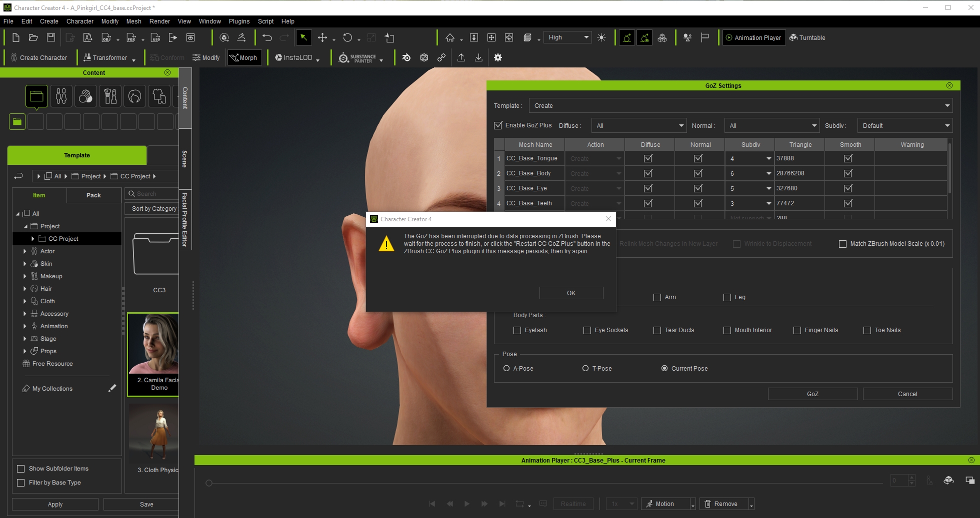Click the link icon in second toolbar
980x518 pixels.
(441, 57)
